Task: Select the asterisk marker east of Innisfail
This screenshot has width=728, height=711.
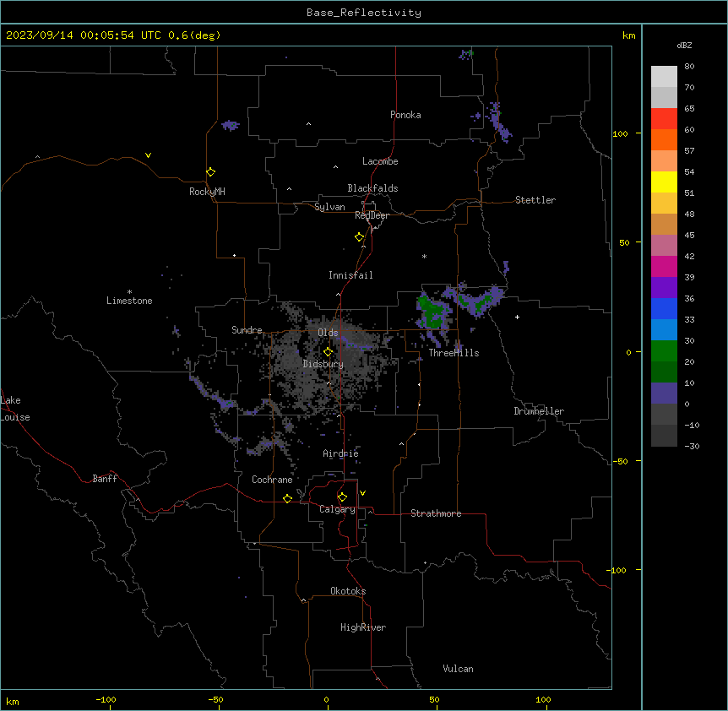Action: point(424,256)
